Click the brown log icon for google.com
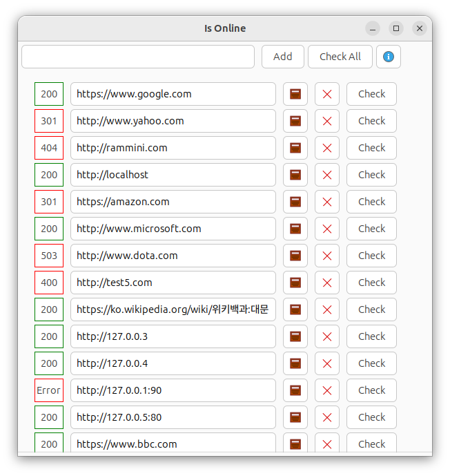Image resolution: width=450 pixels, height=476 pixels. click(x=295, y=94)
